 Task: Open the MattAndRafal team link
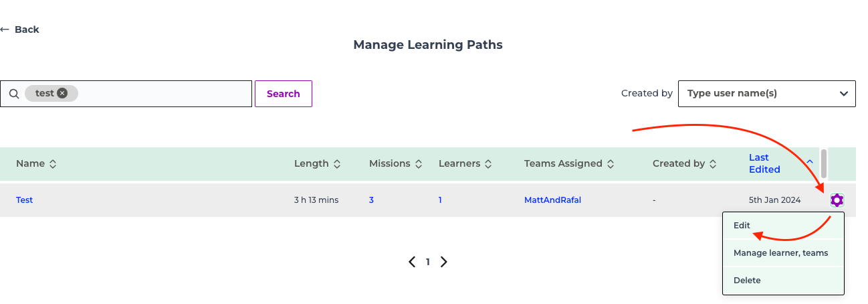click(x=552, y=200)
